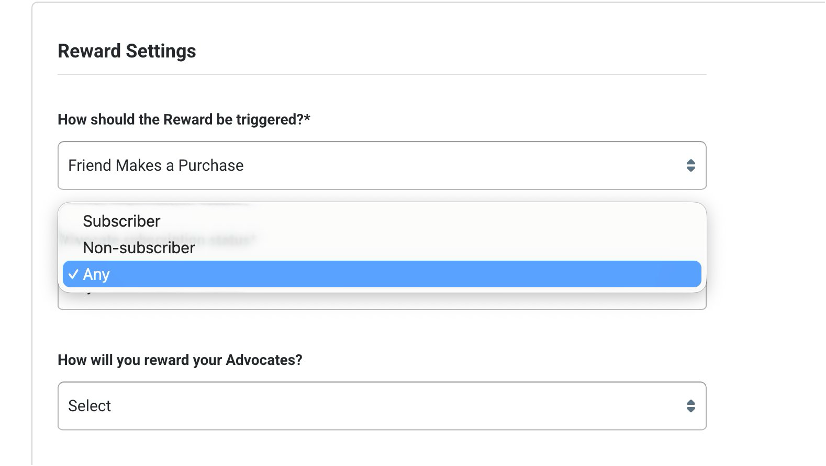Click the required asterisk after the trigger question
This screenshot has height=466, width=826.
point(308,120)
